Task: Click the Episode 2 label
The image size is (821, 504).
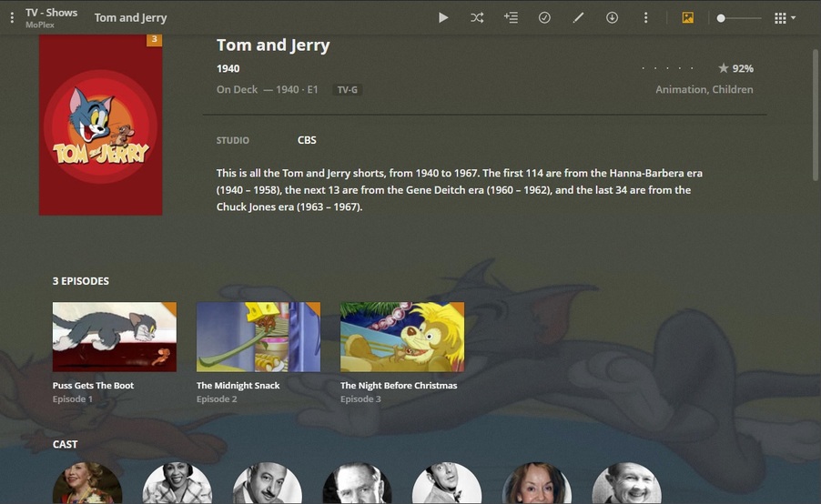Action: pos(217,398)
